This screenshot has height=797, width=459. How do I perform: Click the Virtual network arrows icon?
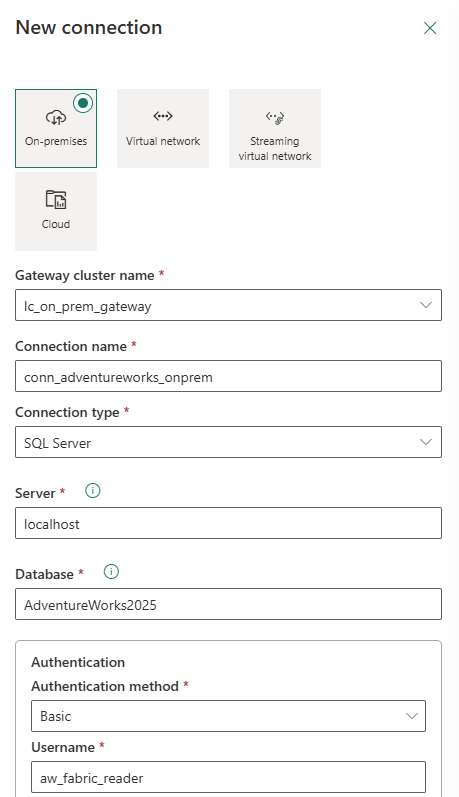tap(163, 116)
